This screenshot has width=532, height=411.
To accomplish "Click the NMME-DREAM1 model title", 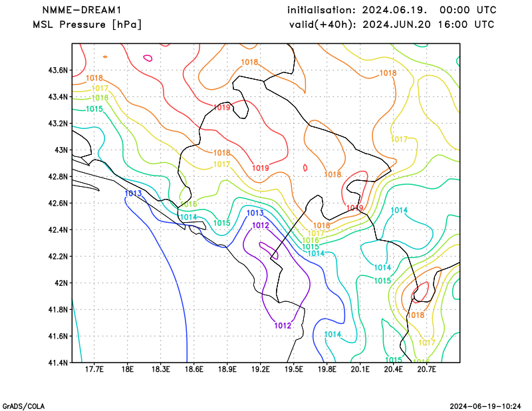I will coord(81,10).
